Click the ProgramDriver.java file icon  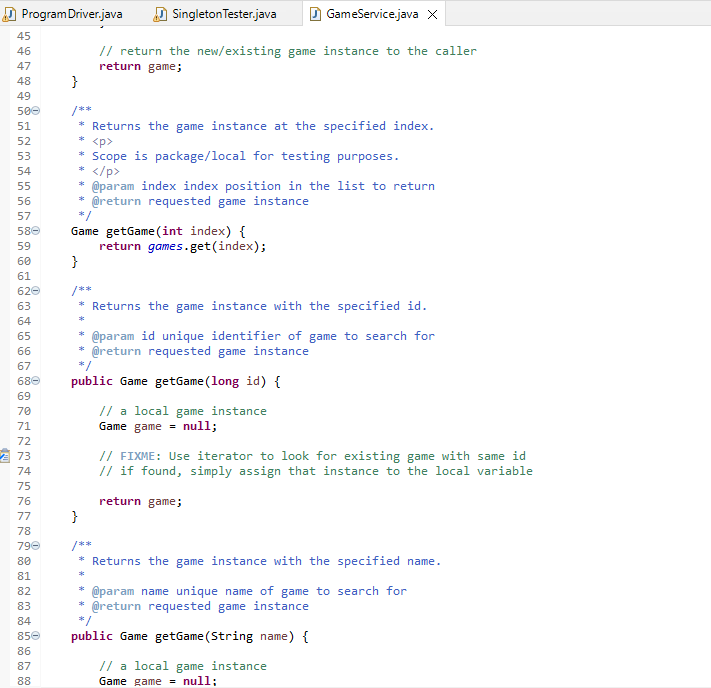(9, 15)
